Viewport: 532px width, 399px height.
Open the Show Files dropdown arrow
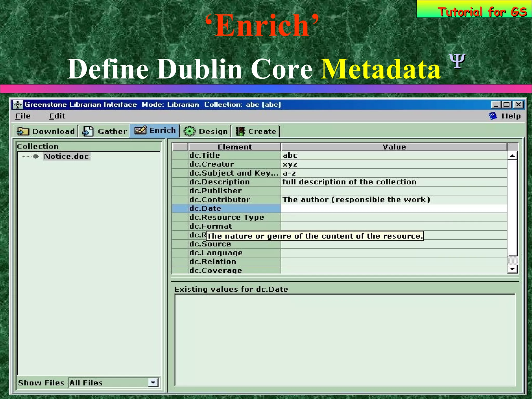pyautogui.click(x=153, y=382)
